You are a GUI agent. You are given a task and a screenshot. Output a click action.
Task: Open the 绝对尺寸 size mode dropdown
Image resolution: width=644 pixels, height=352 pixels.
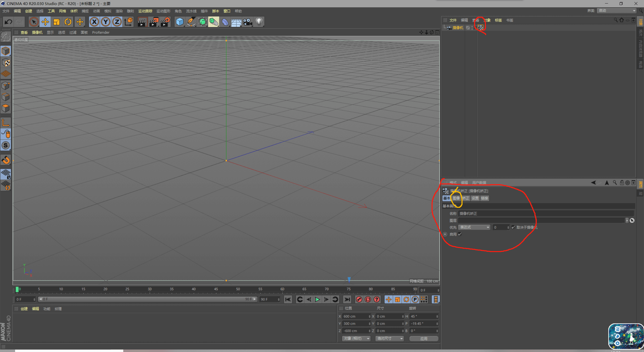(x=389, y=338)
